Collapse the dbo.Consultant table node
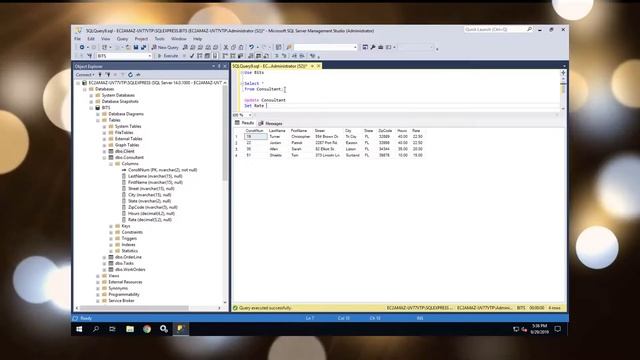 click(x=104, y=158)
